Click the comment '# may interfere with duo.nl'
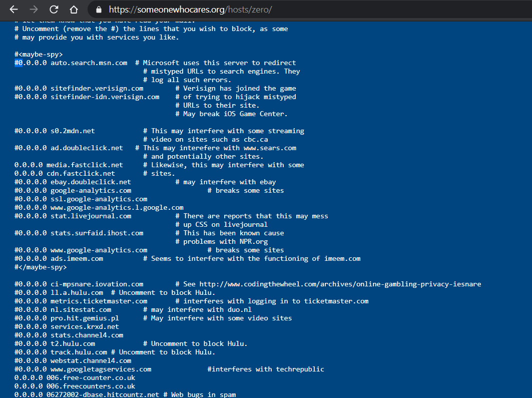This screenshot has height=398, width=532. tap(198, 309)
